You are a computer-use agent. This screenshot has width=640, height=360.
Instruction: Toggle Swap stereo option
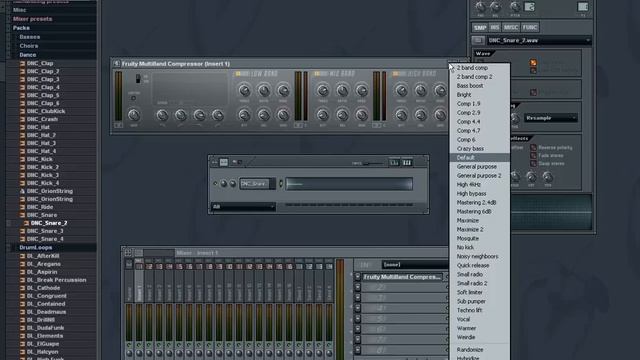(x=533, y=163)
